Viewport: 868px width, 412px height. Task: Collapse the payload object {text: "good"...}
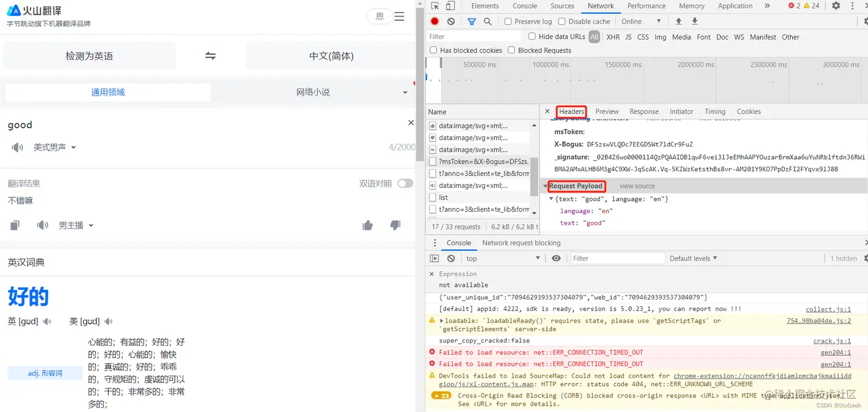(x=552, y=199)
